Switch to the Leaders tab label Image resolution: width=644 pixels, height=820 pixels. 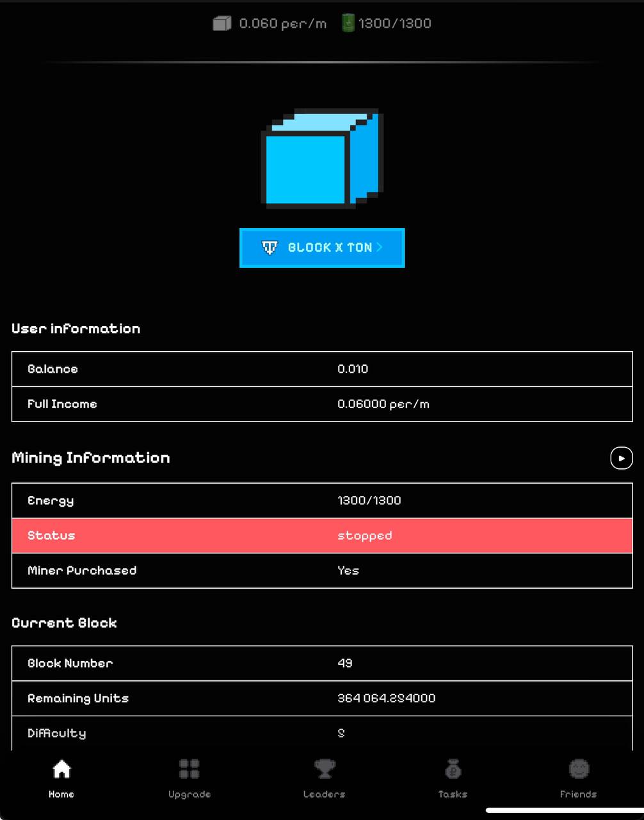point(325,794)
